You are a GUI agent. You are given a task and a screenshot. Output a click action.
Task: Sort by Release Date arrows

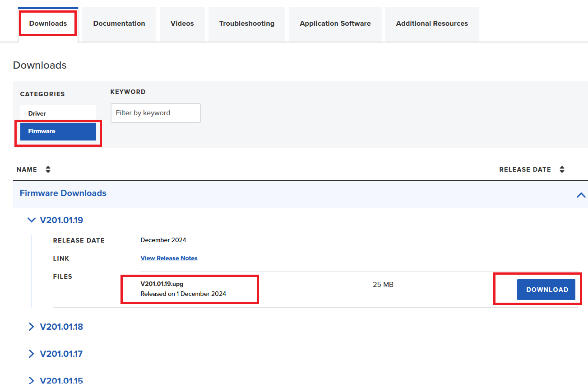pyautogui.click(x=562, y=169)
